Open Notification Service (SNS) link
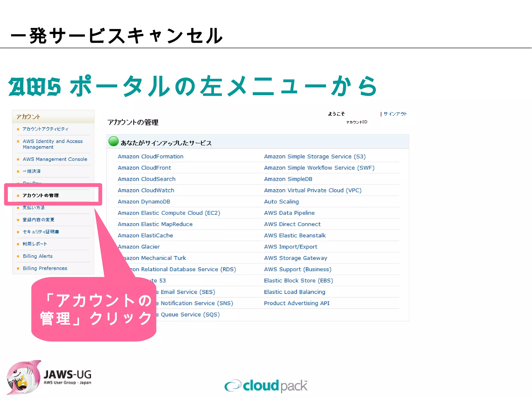The height and width of the screenshot is (398, 532). [195, 303]
